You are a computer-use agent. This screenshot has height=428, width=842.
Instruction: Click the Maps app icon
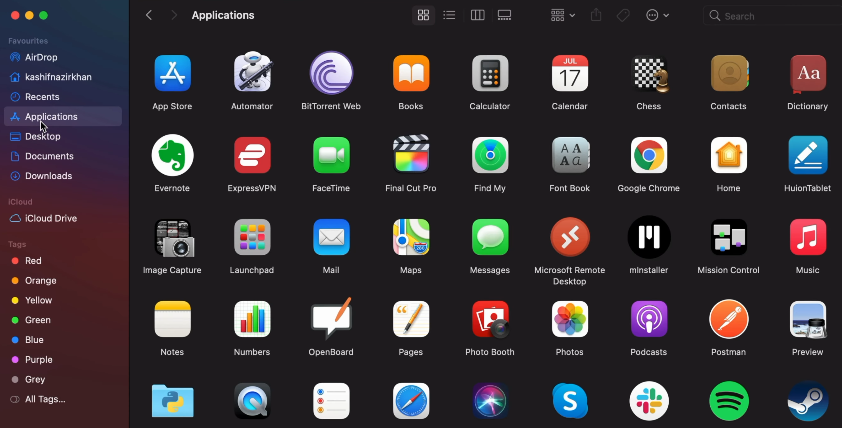[x=411, y=237]
